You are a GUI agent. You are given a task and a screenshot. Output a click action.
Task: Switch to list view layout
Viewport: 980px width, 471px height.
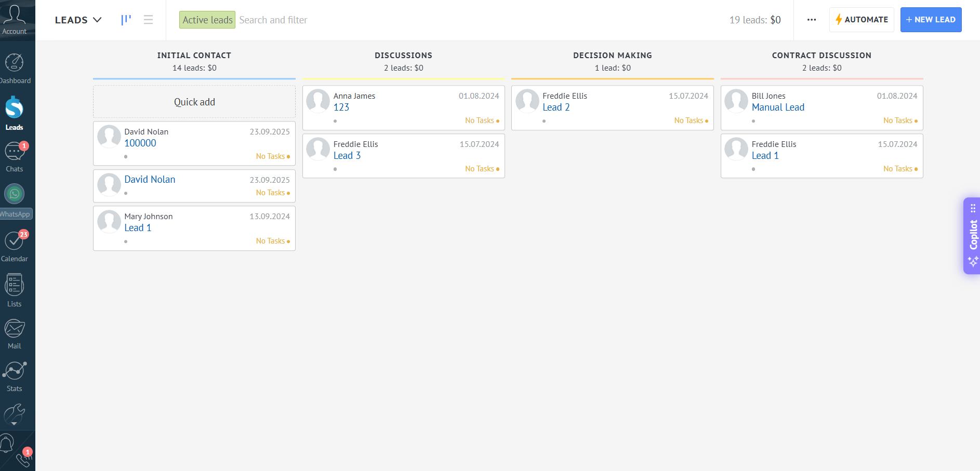pos(149,20)
